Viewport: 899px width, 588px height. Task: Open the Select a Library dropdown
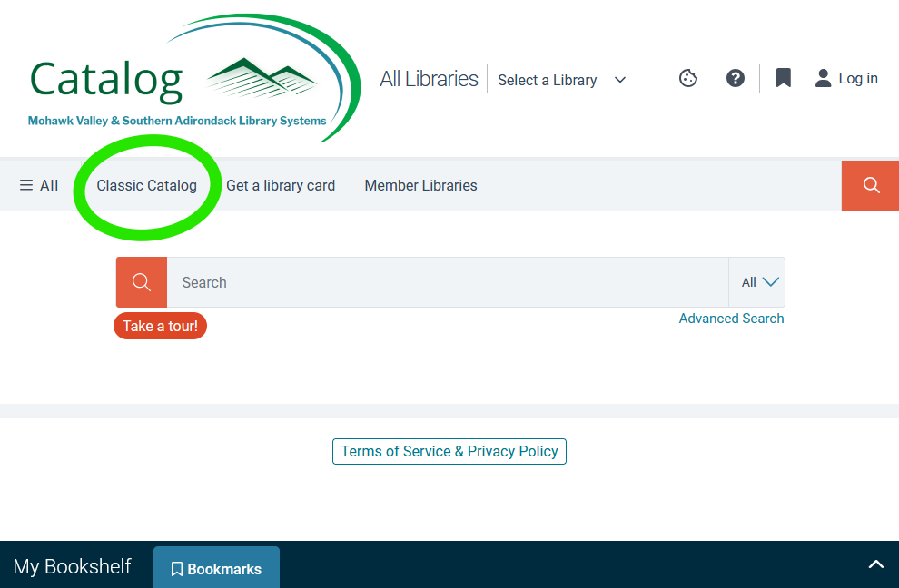(560, 80)
